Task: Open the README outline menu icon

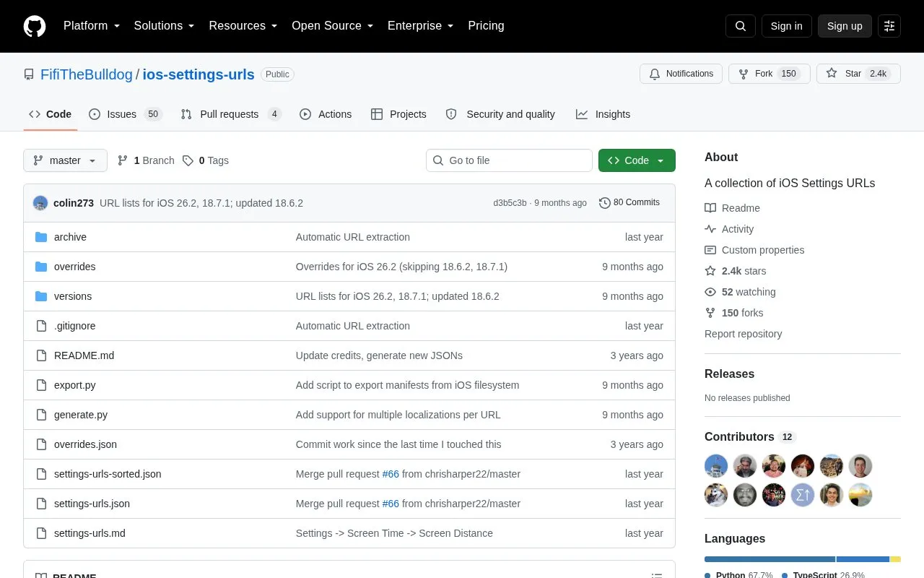Action: point(657,576)
